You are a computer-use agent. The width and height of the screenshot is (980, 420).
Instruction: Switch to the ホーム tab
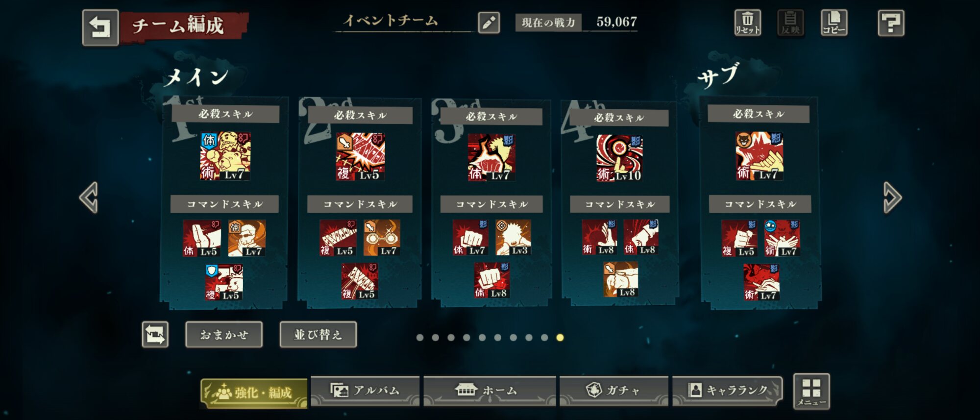tap(490, 391)
